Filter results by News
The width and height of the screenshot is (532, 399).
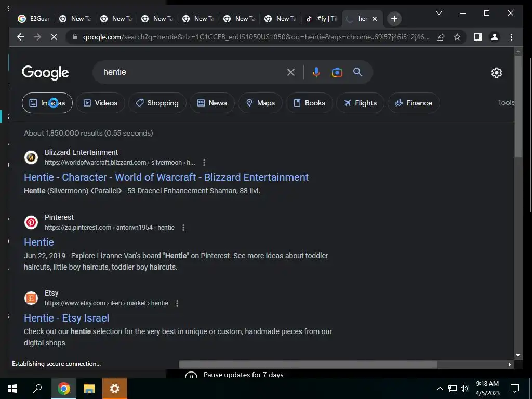point(212,103)
